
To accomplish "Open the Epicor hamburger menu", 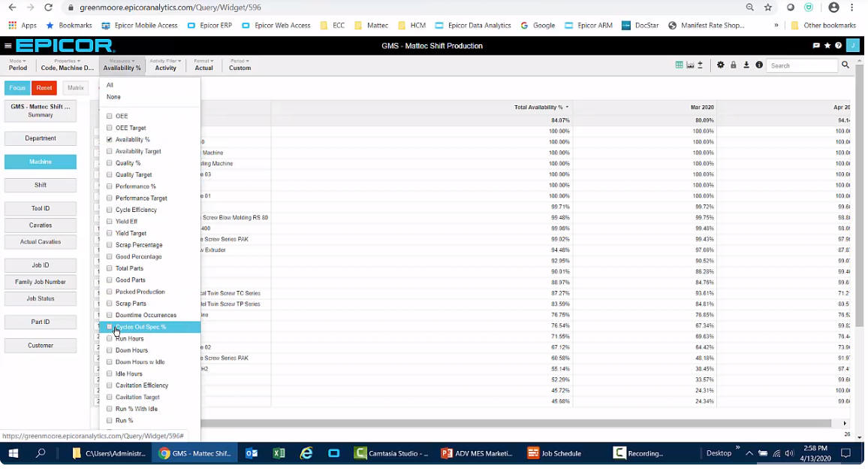I will [x=8, y=46].
